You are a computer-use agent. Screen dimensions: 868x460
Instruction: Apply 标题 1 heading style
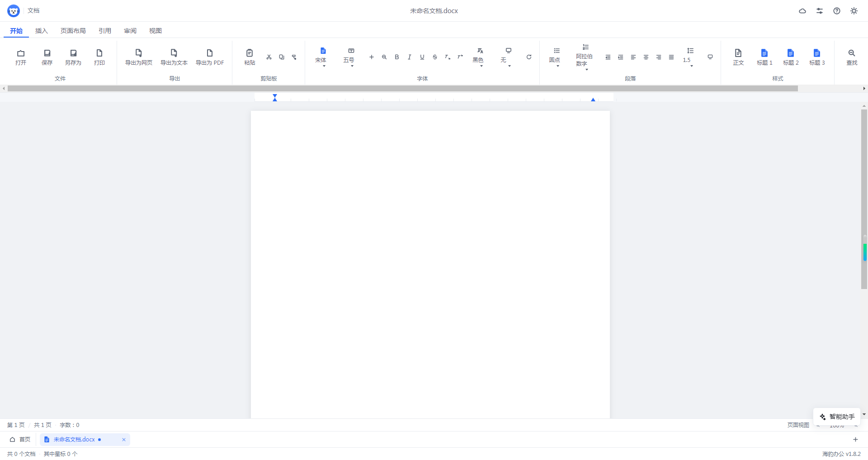tap(764, 57)
